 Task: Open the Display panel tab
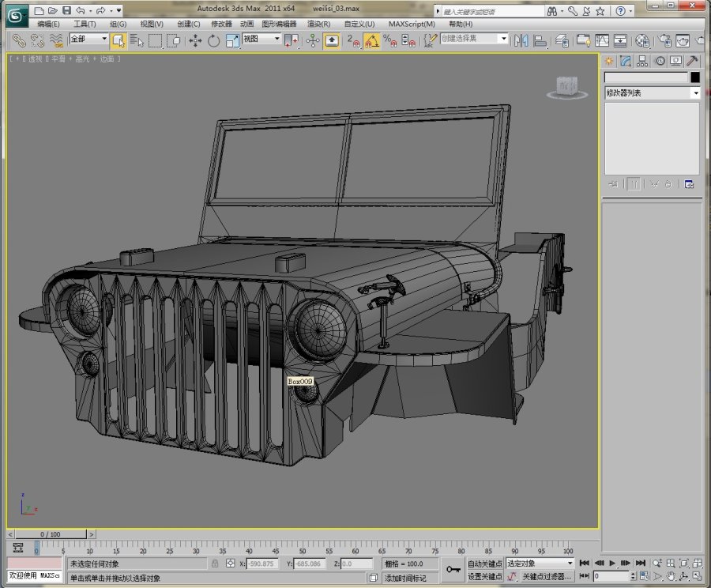click(676, 61)
